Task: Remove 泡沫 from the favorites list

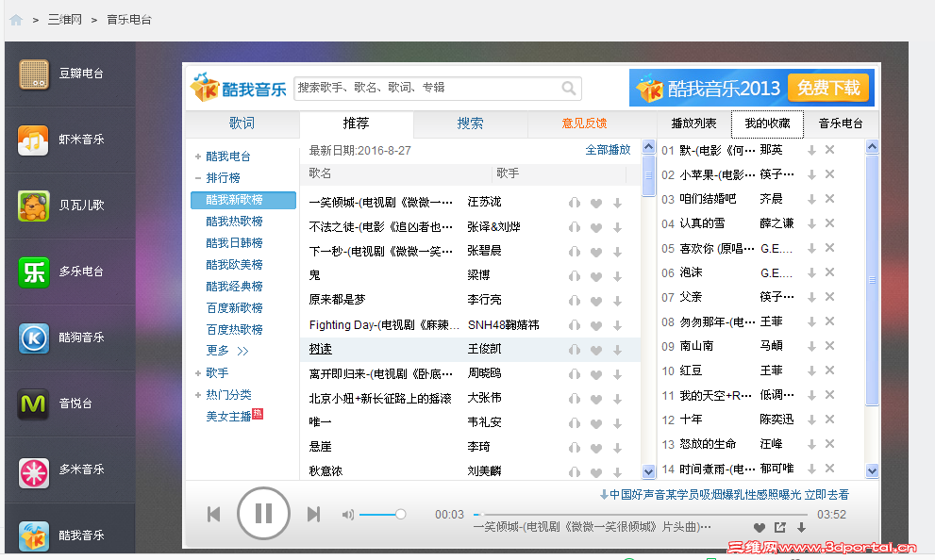Action: [x=829, y=272]
